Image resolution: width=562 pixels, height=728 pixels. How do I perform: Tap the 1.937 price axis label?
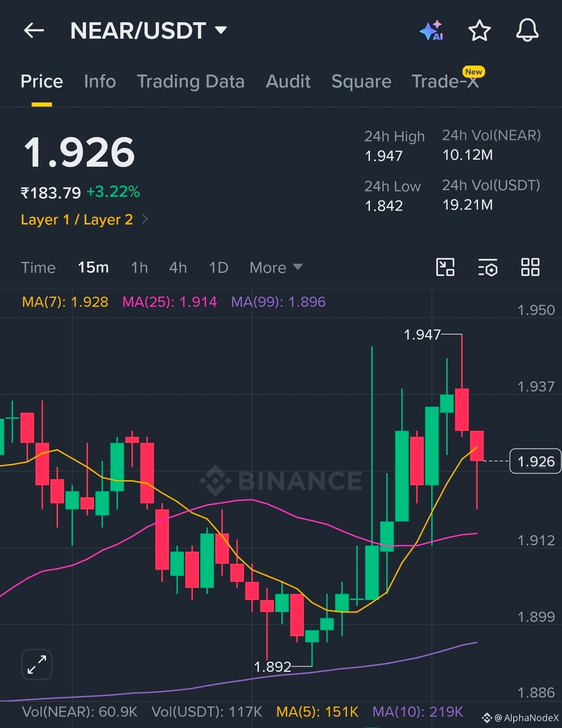click(536, 387)
